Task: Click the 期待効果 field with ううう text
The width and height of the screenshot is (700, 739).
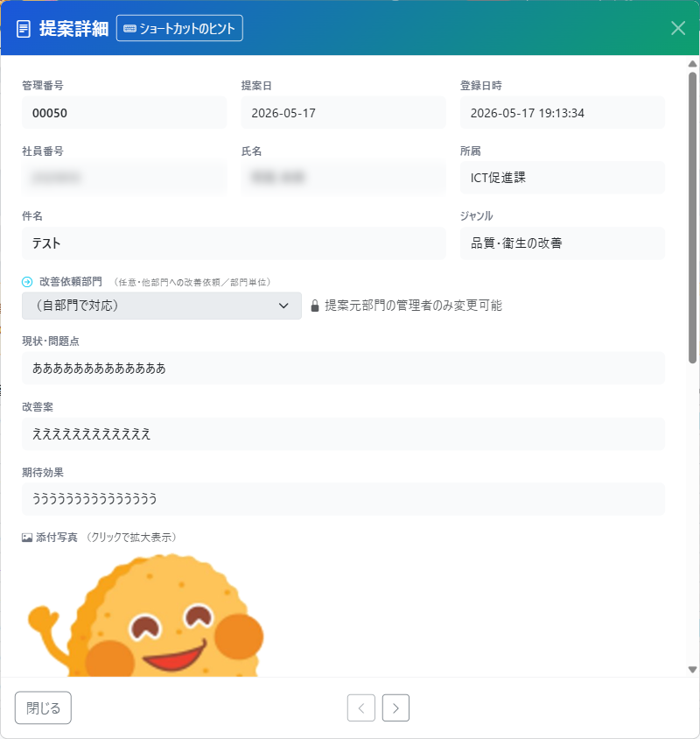Action: click(343, 499)
